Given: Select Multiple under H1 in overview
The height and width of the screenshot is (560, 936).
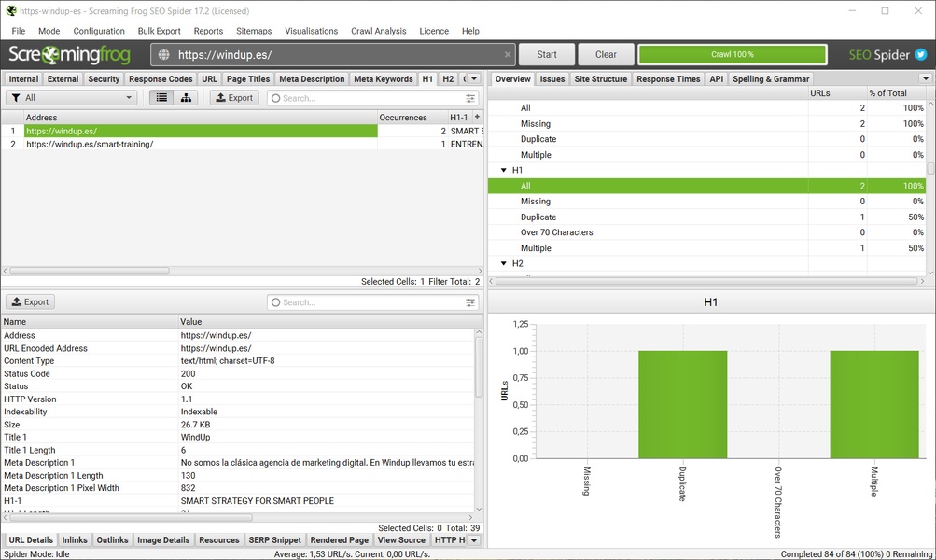Looking at the screenshot, I should click(x=706, y=247).
